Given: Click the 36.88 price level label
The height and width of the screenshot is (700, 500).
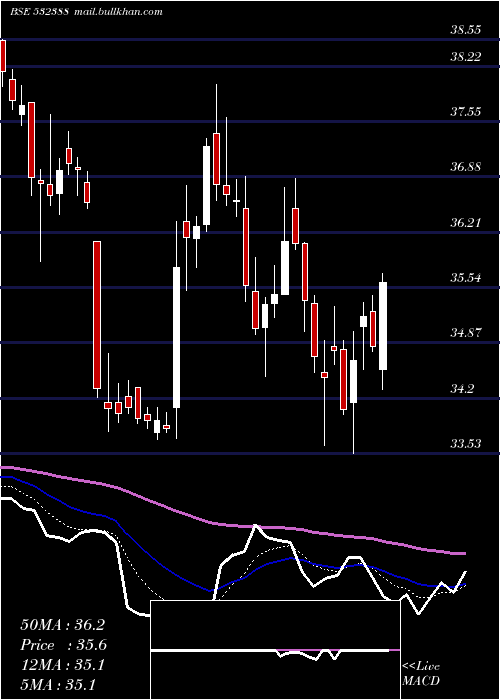Looking at the screenshot, I should [466, 167].
